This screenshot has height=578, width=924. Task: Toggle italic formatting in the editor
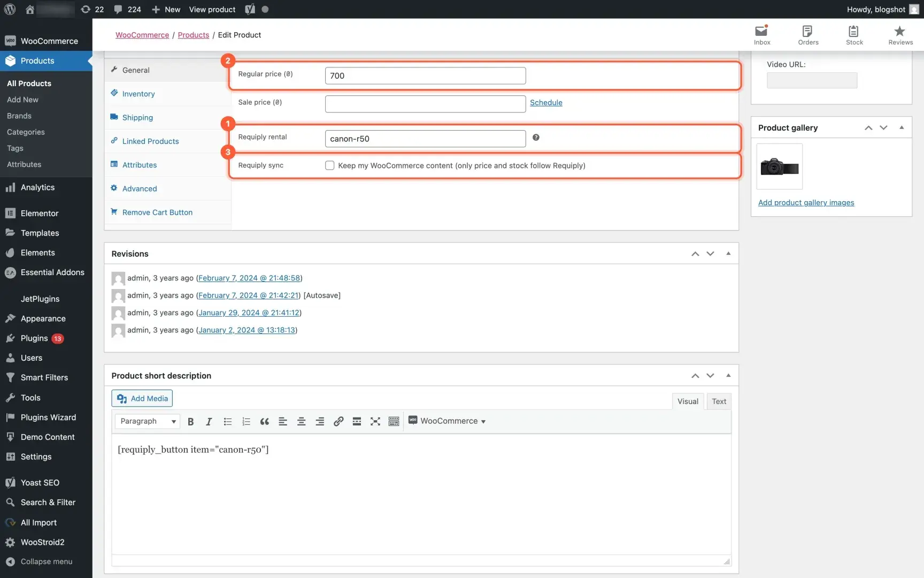tap(209, 421)
